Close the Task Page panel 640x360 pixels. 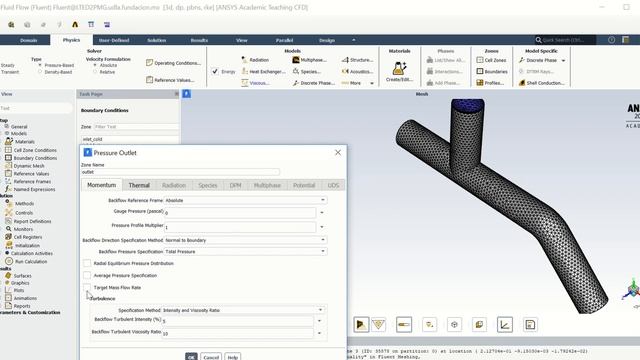pos(176,94)
